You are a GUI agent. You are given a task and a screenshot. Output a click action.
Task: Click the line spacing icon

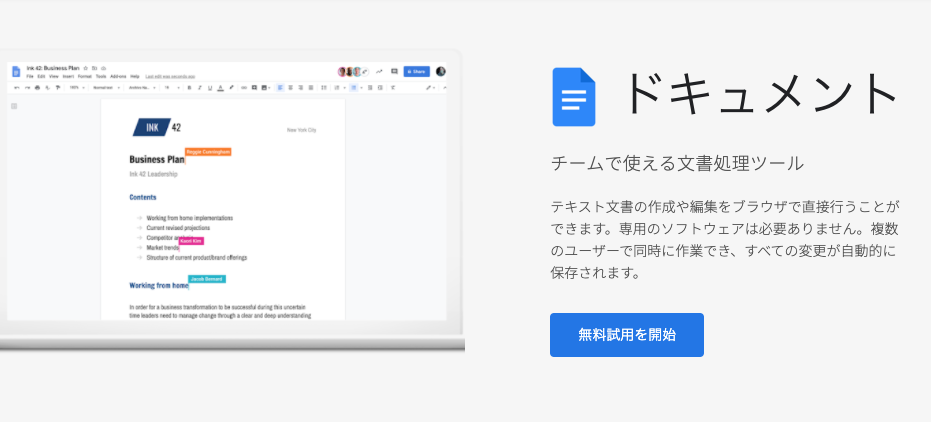[324, 88]
